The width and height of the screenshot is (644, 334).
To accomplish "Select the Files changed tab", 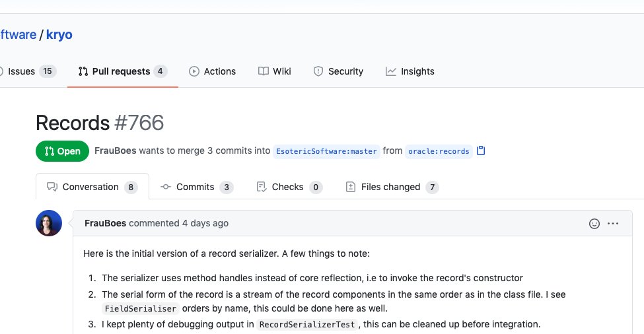I will (392, 187).
